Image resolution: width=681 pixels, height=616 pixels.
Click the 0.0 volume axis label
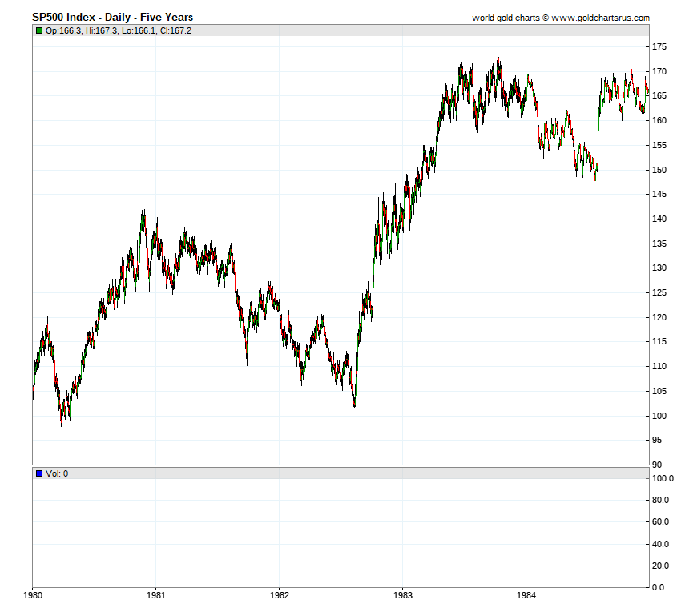pyautogui.click(x=659, y=588)
